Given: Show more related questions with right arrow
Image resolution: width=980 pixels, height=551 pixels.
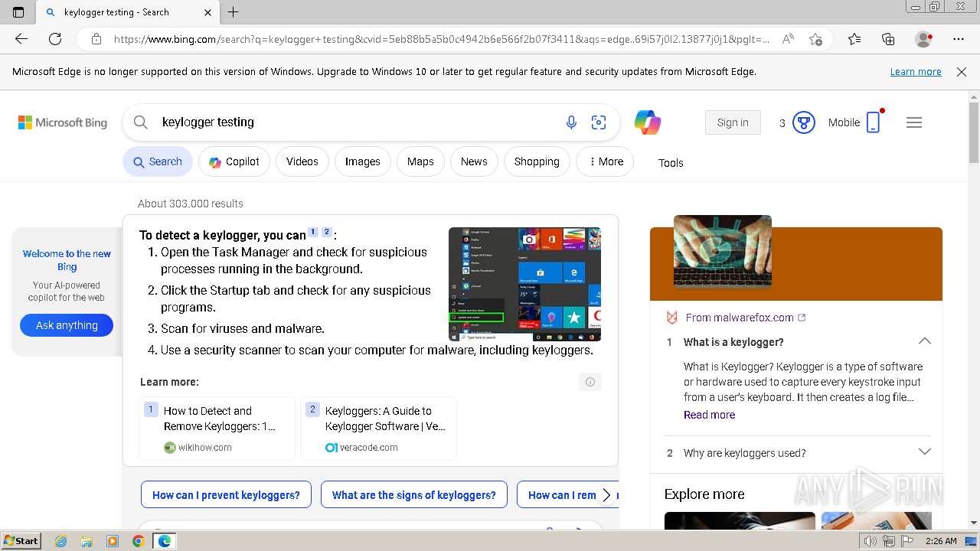Looking at the screenshot, I should (x=606, y=495).
